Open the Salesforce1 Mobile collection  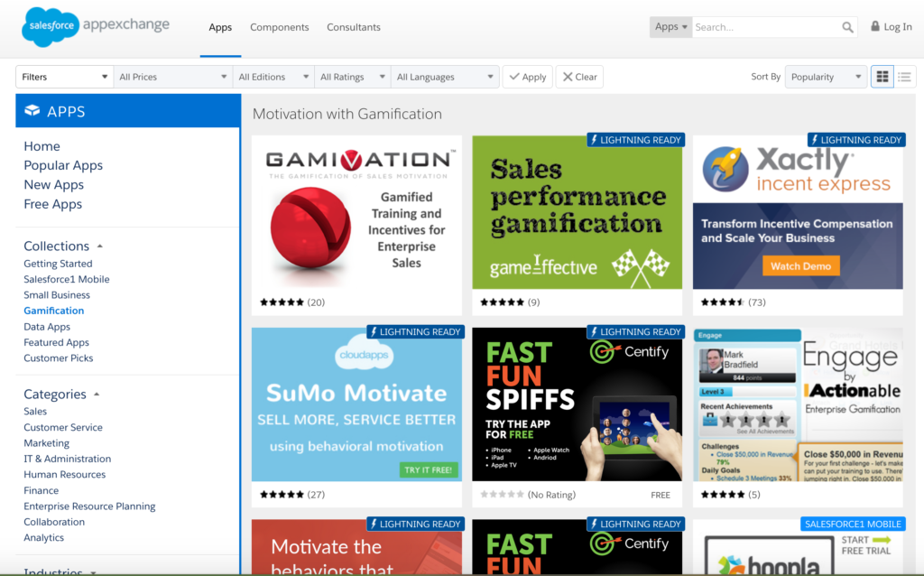(67, 280)
